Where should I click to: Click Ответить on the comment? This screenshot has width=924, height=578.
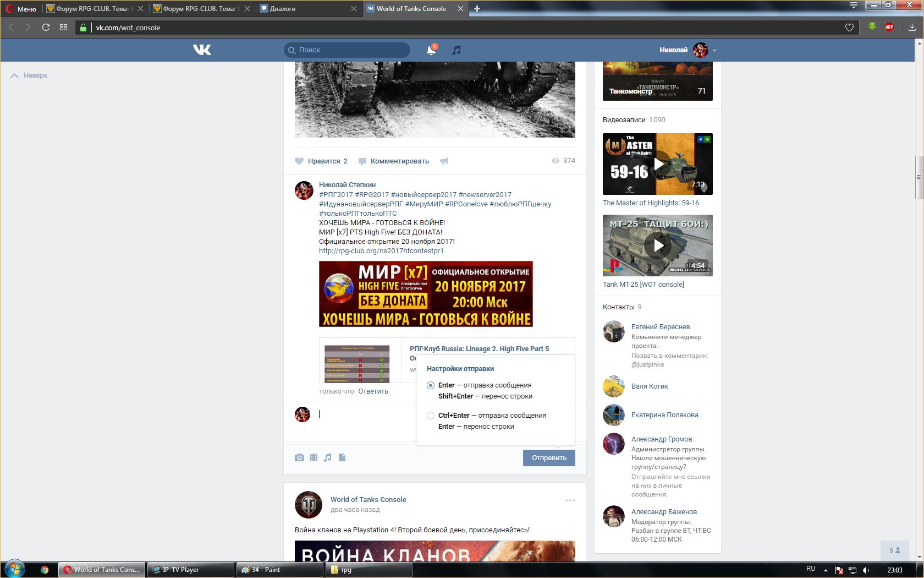tap(373, 391)
